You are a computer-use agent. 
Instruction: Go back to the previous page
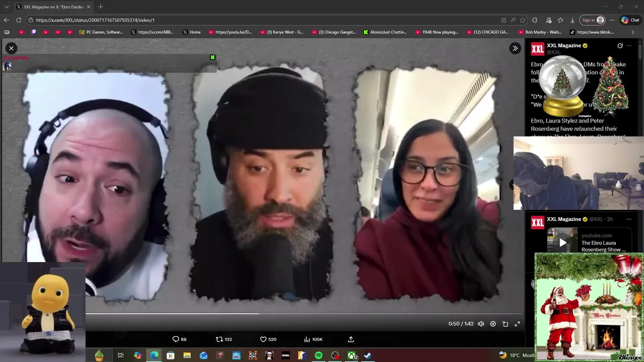[x=6, y=20]
